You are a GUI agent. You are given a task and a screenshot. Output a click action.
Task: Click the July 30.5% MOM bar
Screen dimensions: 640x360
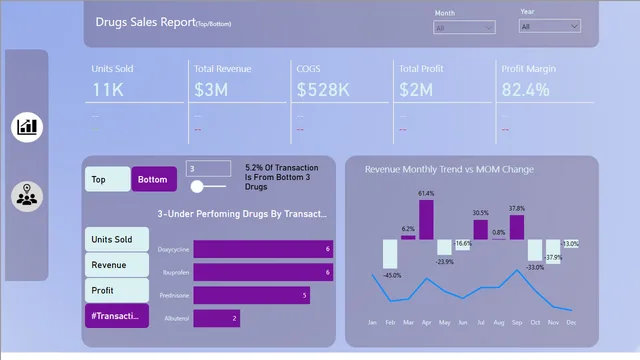click(x=480, y=229)
